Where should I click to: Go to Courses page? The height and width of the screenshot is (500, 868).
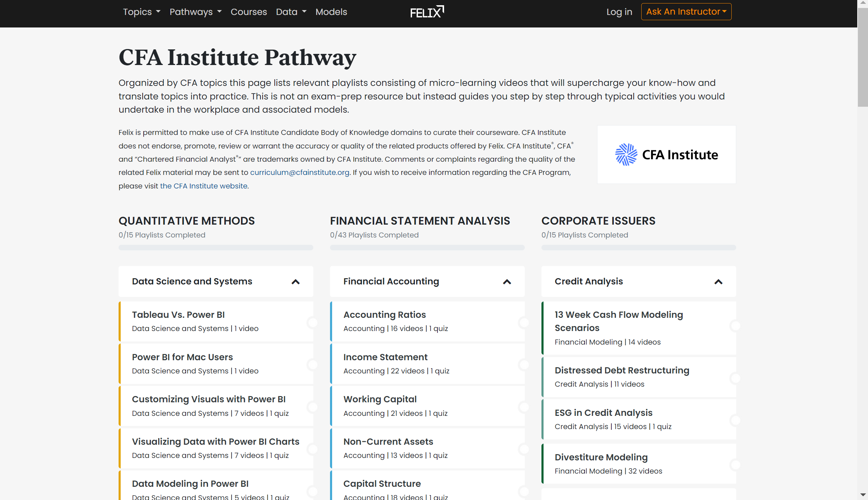pyautogui.click(x=249, y=12)
